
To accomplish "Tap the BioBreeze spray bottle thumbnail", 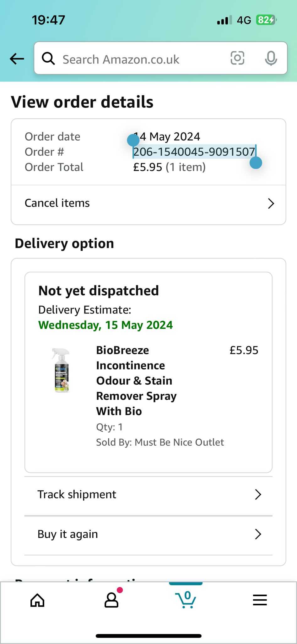I will [61, 370].
